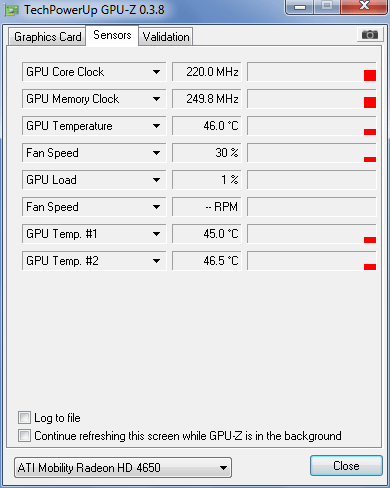Switch to the Graphics Card tab

[x=47, y=37]
